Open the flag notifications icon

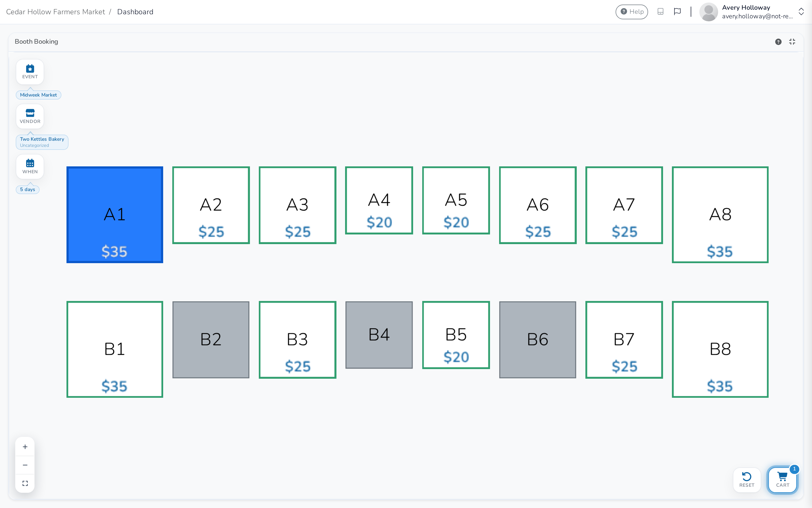tap(677, 12)
